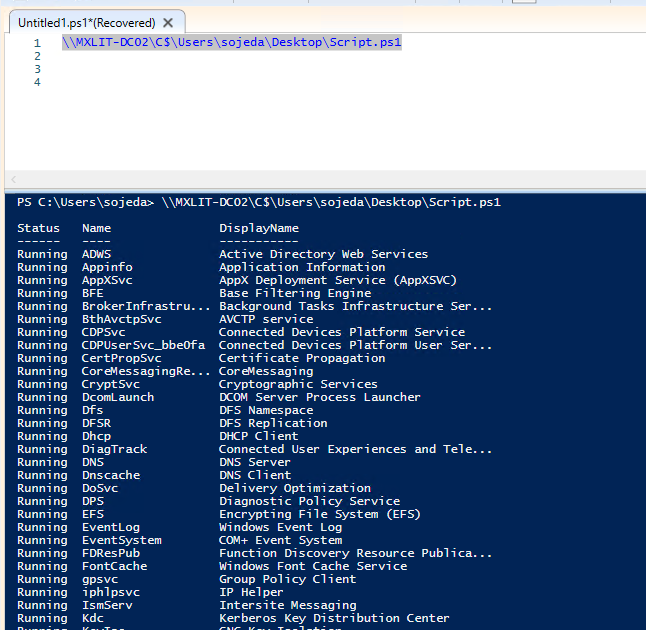This screenshot has height=630, width=646.
Task: Click the Dhcp service name in output
Action: (x=97, y=436)
